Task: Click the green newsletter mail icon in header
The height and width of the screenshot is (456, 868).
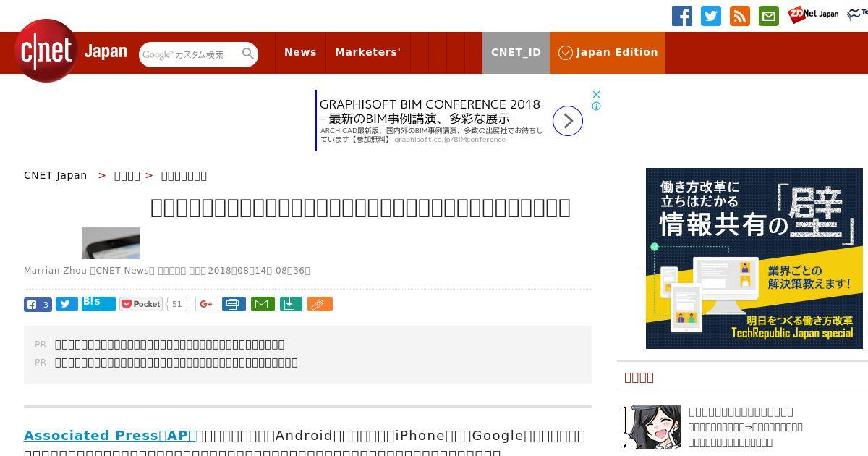Action: pos(769,16)
